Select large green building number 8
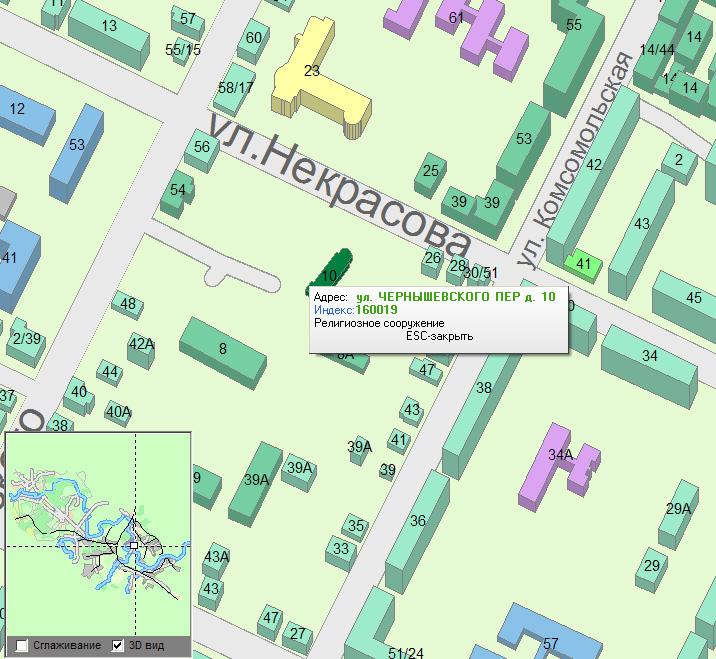This screenshot has height=659, width=716. (x=223, y=348)
